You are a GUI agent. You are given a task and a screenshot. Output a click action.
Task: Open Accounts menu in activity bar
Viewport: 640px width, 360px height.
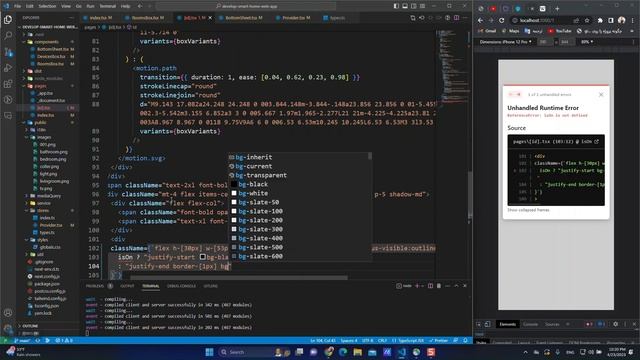8,313
